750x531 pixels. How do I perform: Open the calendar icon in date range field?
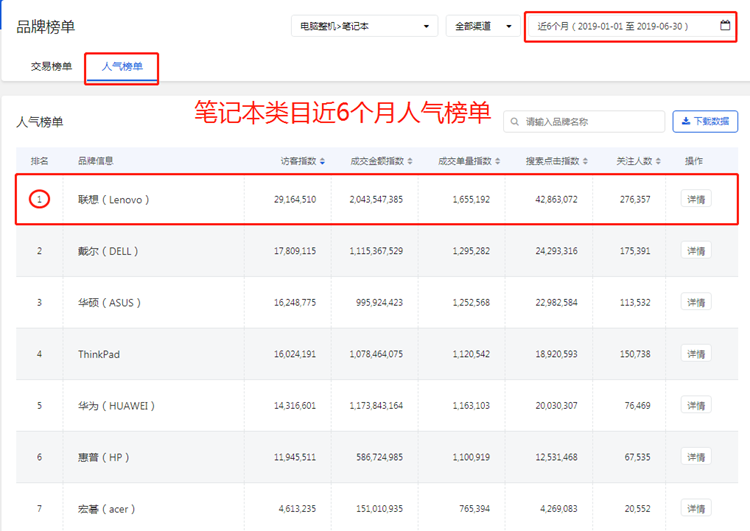[725, 25]
